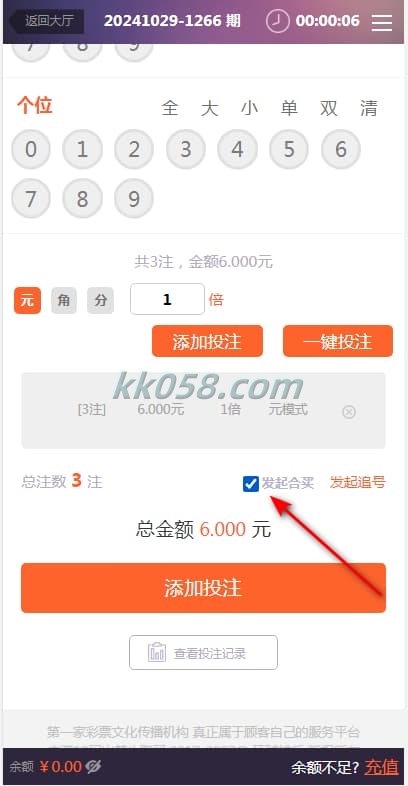The width and height of the screenshot is (408, 786).
Task: Remove the 3注 bet entry
Action: 349,412
